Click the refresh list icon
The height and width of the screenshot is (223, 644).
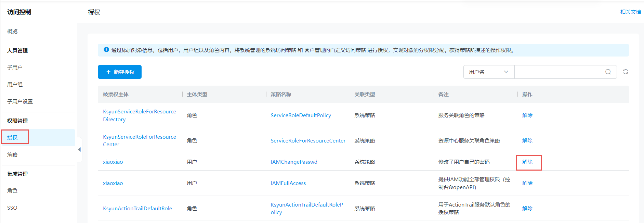(625, 72)
